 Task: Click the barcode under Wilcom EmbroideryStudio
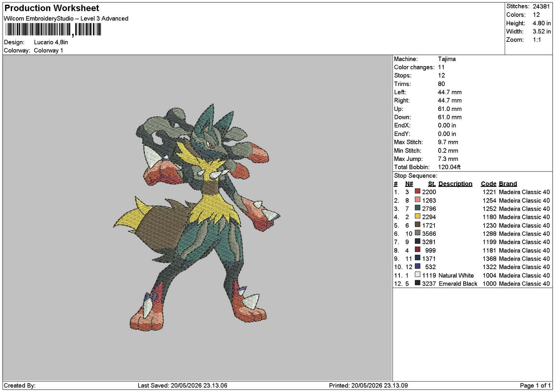[x=53, y=30]
